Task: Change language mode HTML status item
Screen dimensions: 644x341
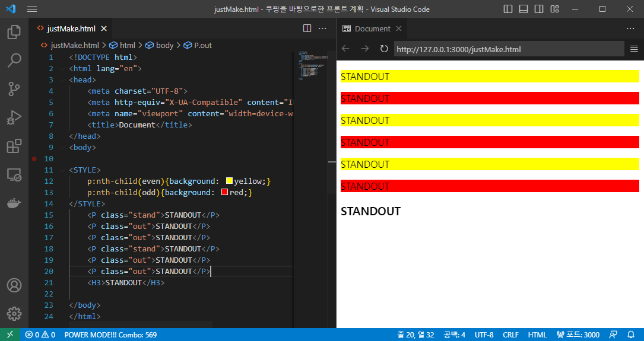Action: click(537, 334)
